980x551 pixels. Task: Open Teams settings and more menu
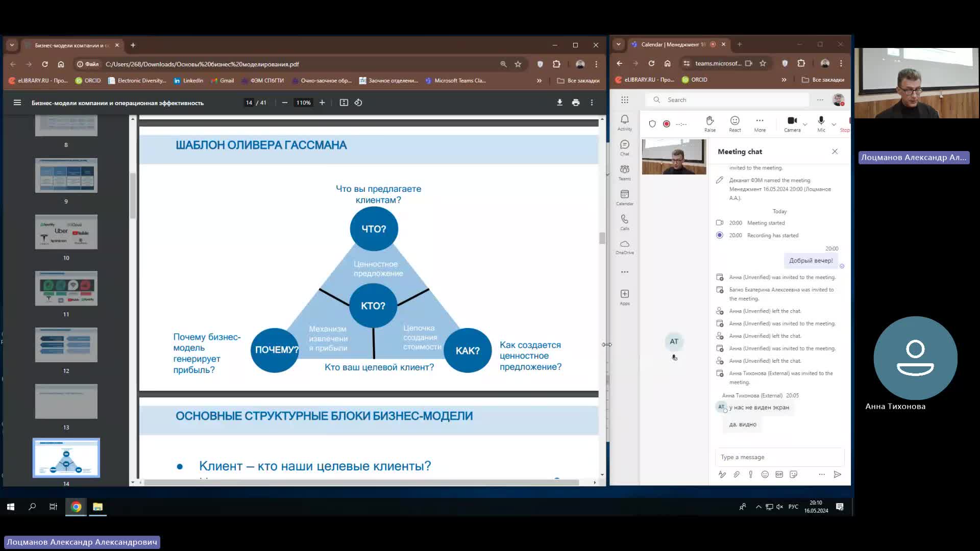(820, 100)
